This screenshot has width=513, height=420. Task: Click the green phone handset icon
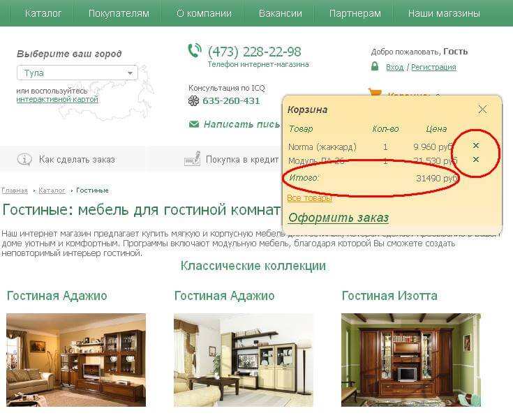[194, 51]
